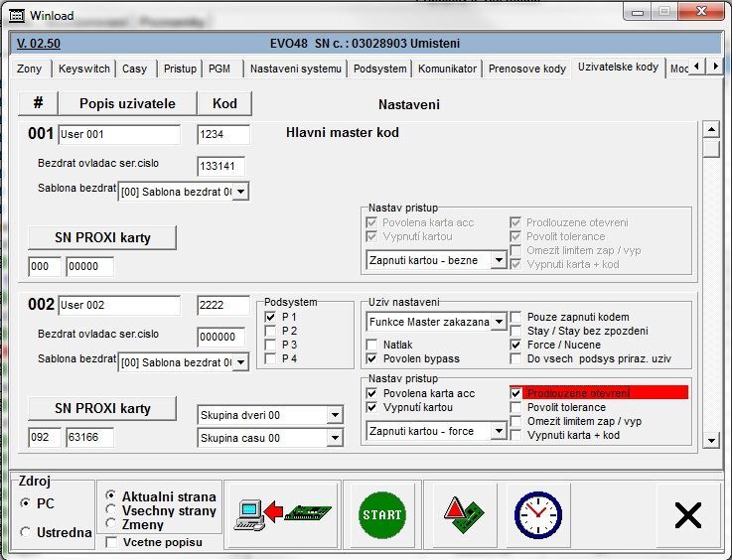The height and width of the screenshot is (560, 732).
Task: Switch to the Podsystem tab
Action: (380, 69)
